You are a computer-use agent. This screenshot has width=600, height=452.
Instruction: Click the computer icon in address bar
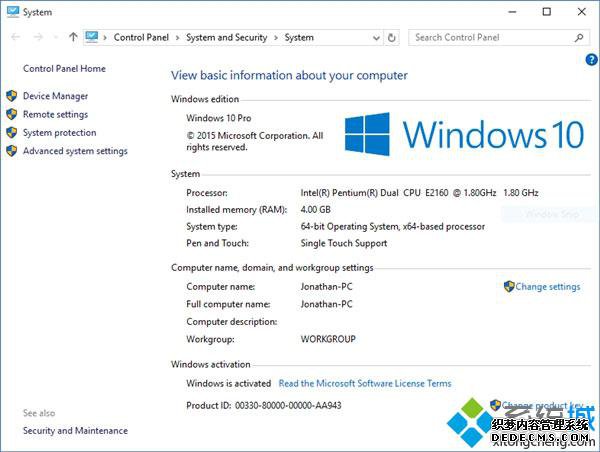pos(92,37)
